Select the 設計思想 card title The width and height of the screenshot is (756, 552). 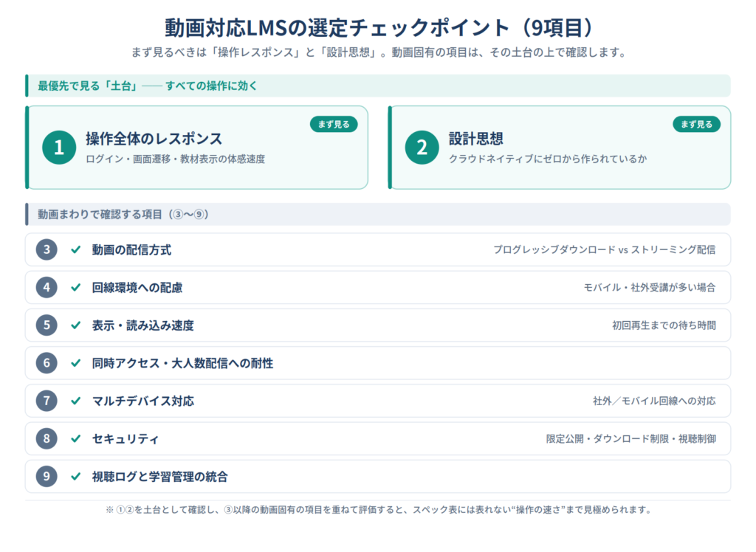476,139
